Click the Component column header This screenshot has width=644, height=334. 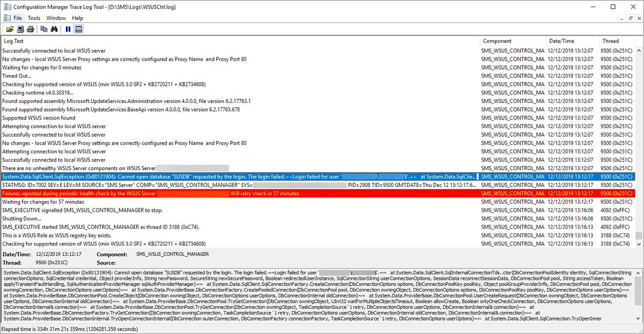click(513, 41)
